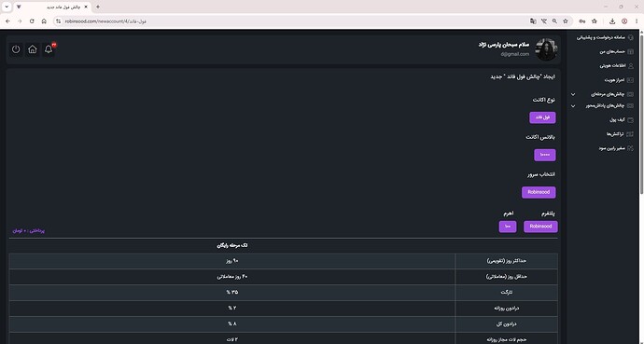
Task: Click the power/logout icon in the header
Action: pyautogui.click(x=16, y=49)
